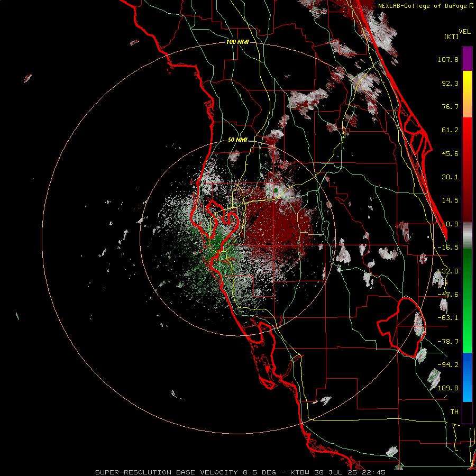Image resolution: width=476 pixels, height=476 pixels.
Task: Click the -78.7 legend value
Action: tap(448, 342)
